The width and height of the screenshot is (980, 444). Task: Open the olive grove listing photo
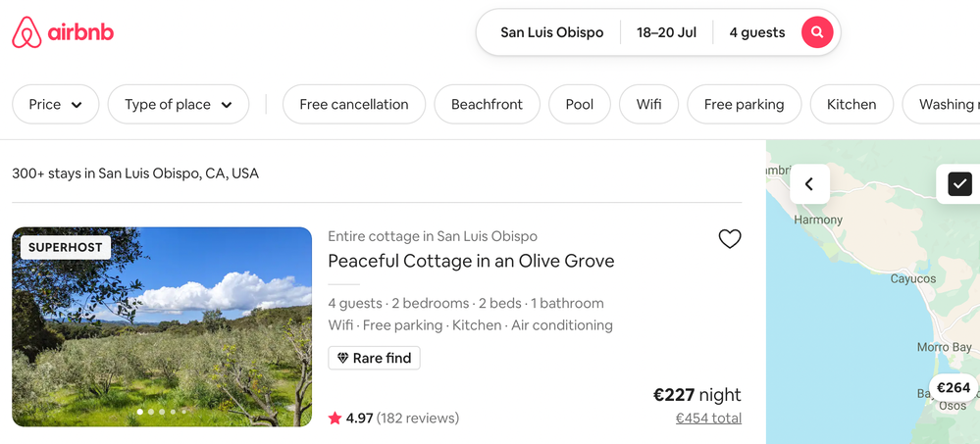click(162, 327)
